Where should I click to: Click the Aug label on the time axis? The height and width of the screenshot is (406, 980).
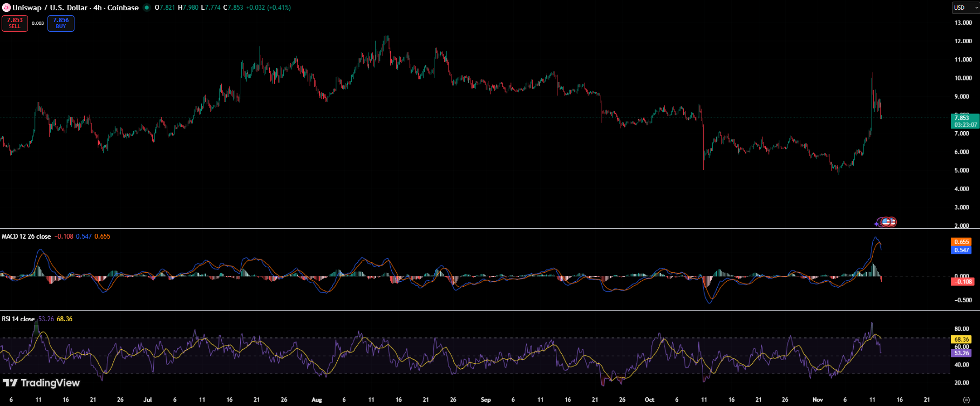[317, 400]
